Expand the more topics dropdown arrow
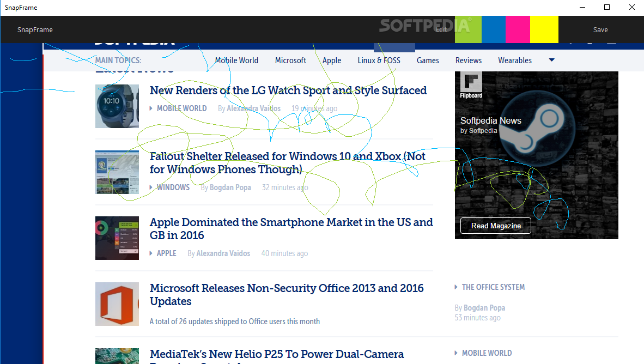This screenshot has width=644, height=364. point(551,60)
